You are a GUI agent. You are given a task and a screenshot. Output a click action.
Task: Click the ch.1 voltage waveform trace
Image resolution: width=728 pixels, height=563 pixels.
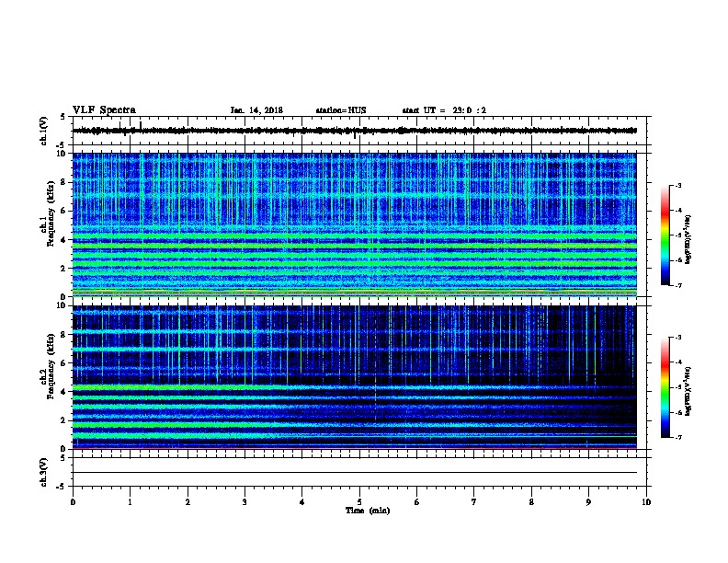[355, 131]
